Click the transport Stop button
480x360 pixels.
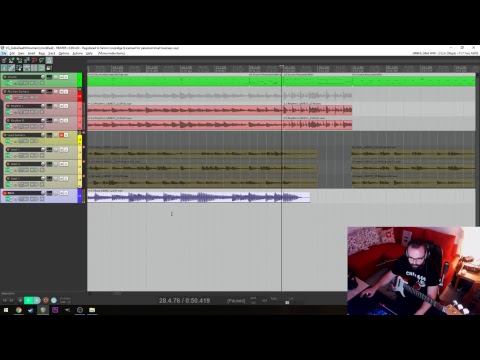pos(20,300)
